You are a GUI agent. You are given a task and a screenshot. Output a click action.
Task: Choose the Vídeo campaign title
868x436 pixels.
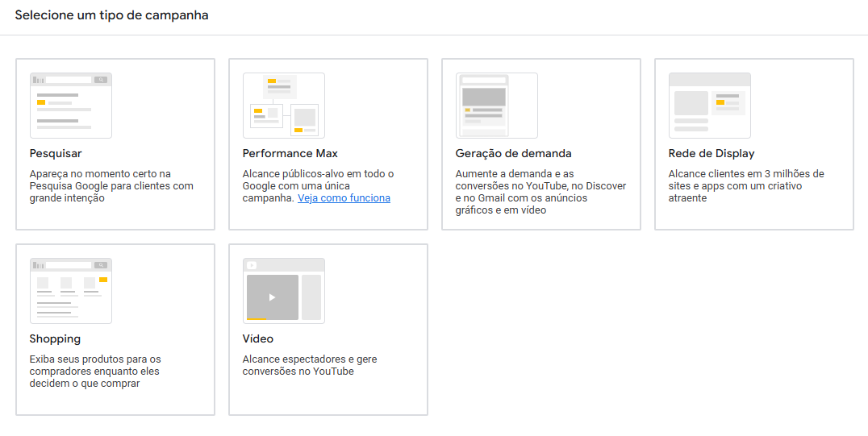(258, 338)
